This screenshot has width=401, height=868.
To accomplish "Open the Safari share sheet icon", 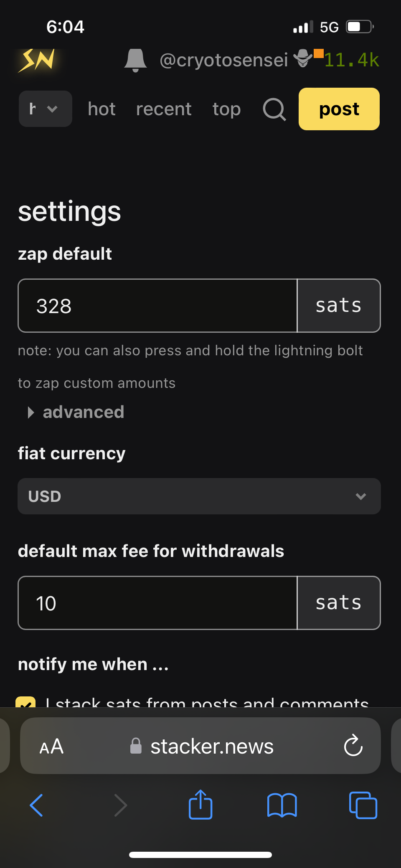I will coord(200,805).
